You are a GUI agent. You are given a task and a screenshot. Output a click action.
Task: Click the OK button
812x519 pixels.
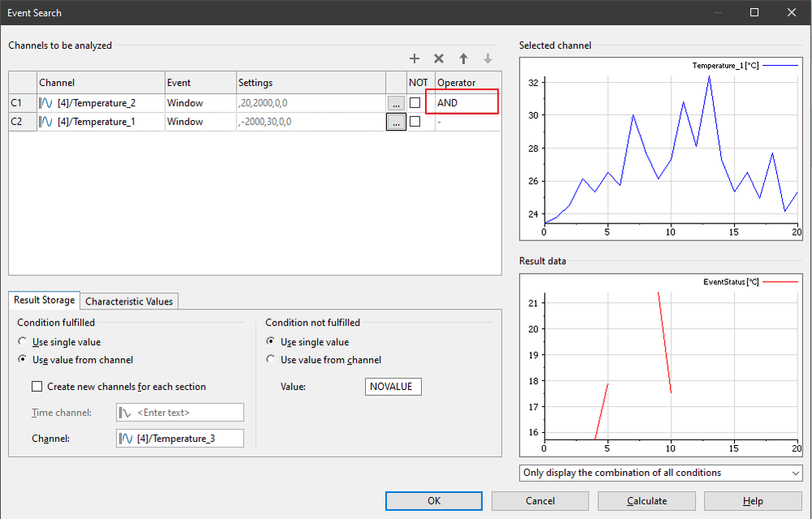pyautogui.click(x=434, y=501)
